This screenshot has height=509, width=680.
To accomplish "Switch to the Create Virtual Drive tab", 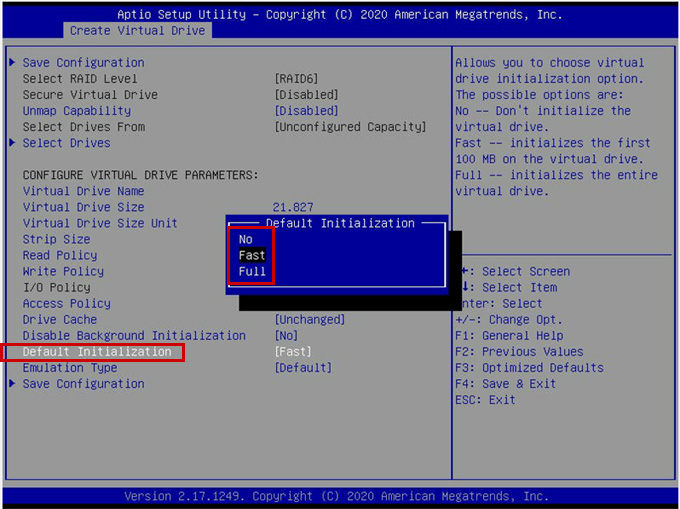I will point(137,31).
